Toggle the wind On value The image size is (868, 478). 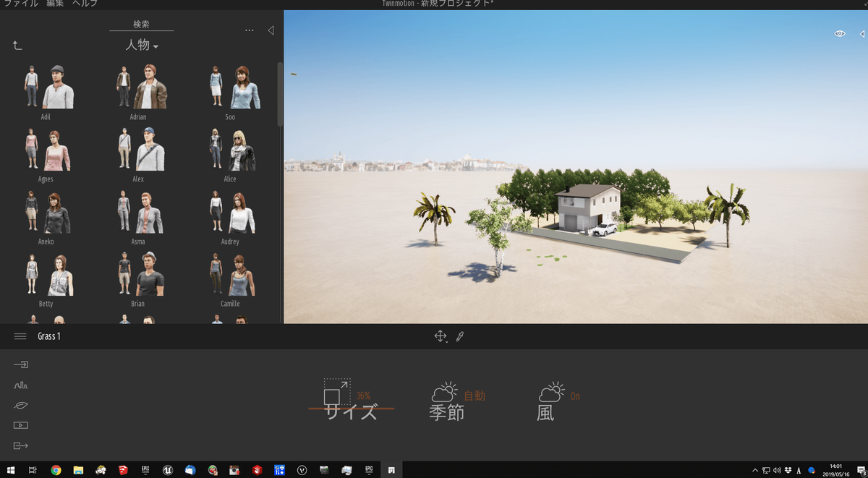pyautogui.click(x=575, y=396)
